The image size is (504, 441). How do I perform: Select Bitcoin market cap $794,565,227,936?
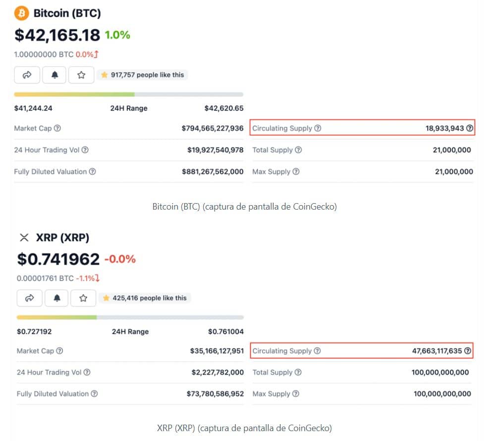[x=213, y=128]
